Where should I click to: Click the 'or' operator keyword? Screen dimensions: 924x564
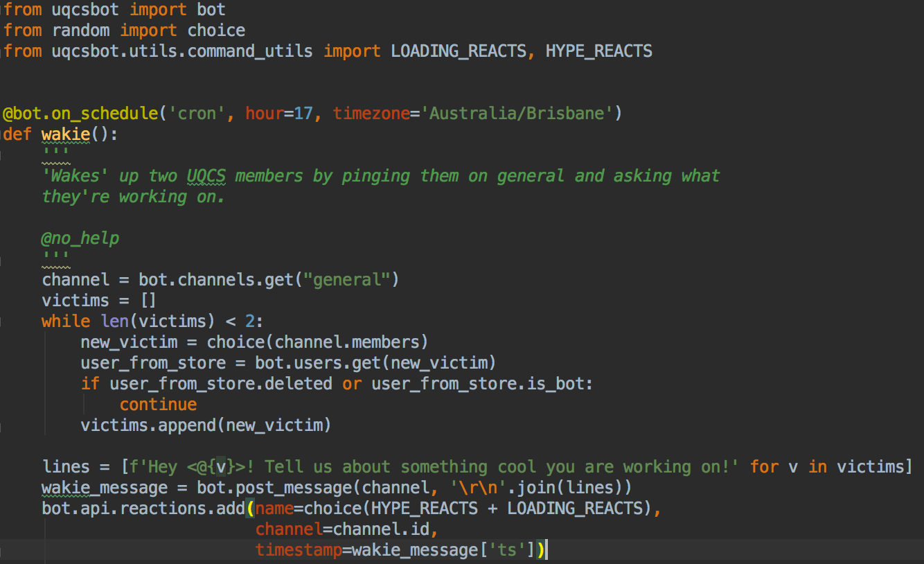352,384
